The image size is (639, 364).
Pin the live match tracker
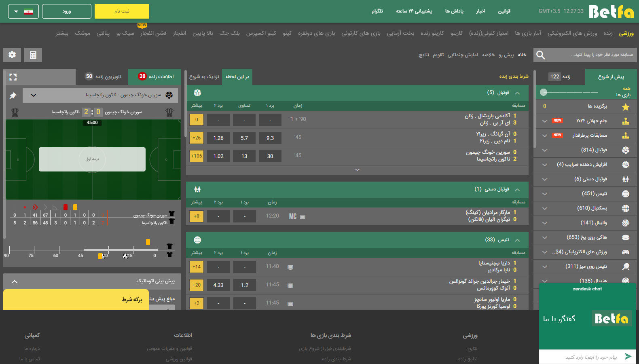click(x=13, y=95)
